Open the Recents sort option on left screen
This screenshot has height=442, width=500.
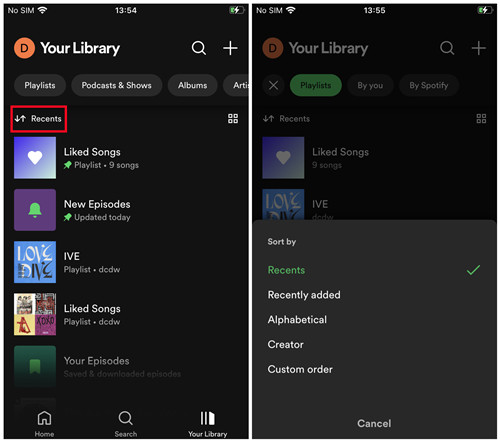[x=38, y=119]
